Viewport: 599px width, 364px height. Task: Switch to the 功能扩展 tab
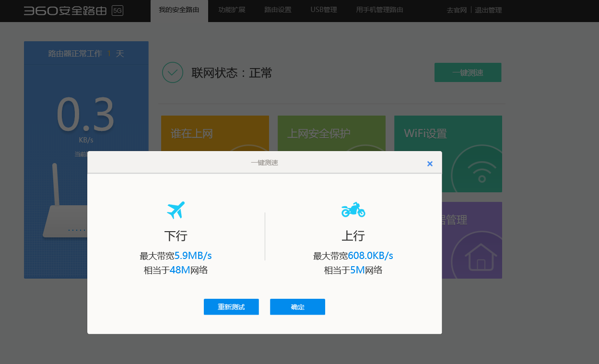pyautogui.click(x=232, y=10)
